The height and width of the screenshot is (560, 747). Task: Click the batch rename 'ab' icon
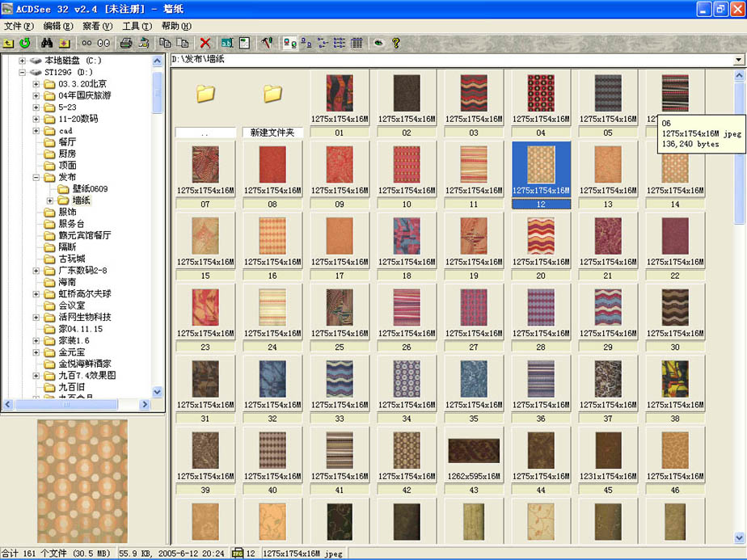coord(227,43)
